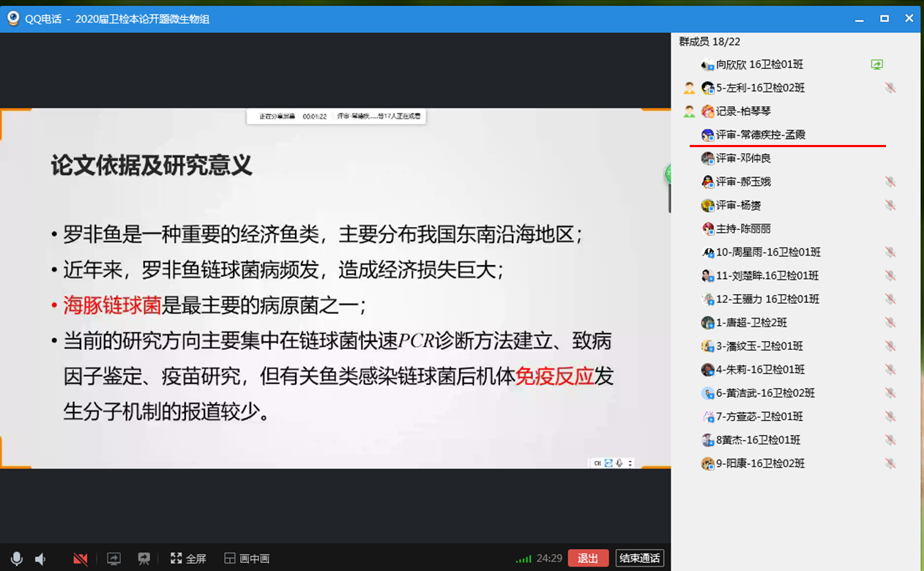The image size is (924, 571).
Task: Click the presentation whiteboard icon in toolbar
Action: point(144,559)
